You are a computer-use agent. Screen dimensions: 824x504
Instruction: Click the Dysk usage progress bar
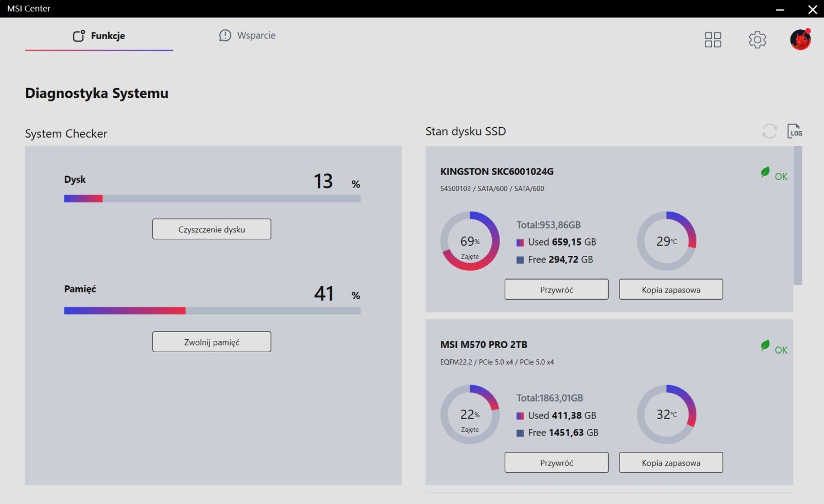pos(212,199)
